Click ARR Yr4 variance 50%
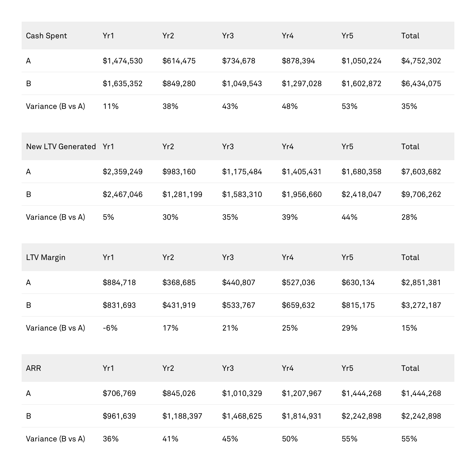The image size is (476, 465). coord(290,439)
